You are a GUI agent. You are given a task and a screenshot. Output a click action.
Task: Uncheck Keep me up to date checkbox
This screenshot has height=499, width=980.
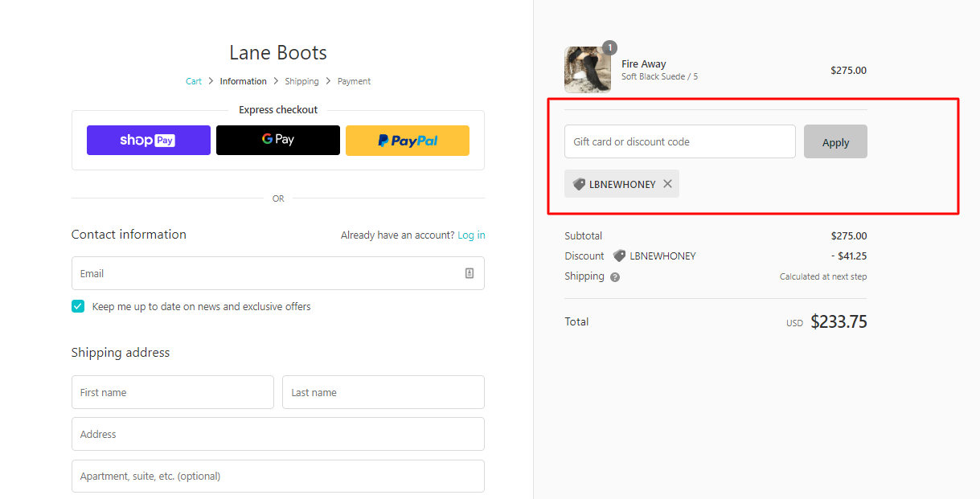78,306
